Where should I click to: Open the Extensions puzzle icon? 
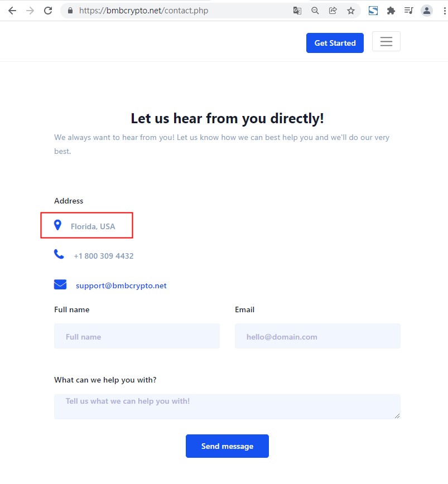(x=391, y=11)
